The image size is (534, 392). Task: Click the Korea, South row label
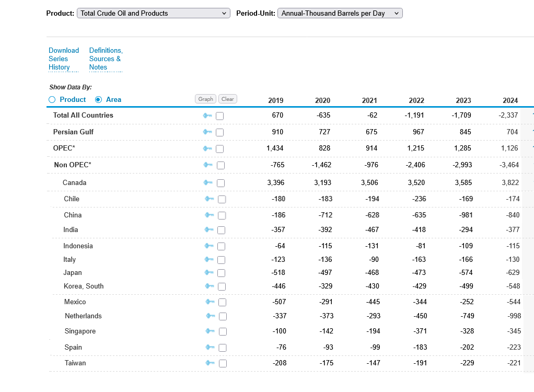click(x=84, y=286)
